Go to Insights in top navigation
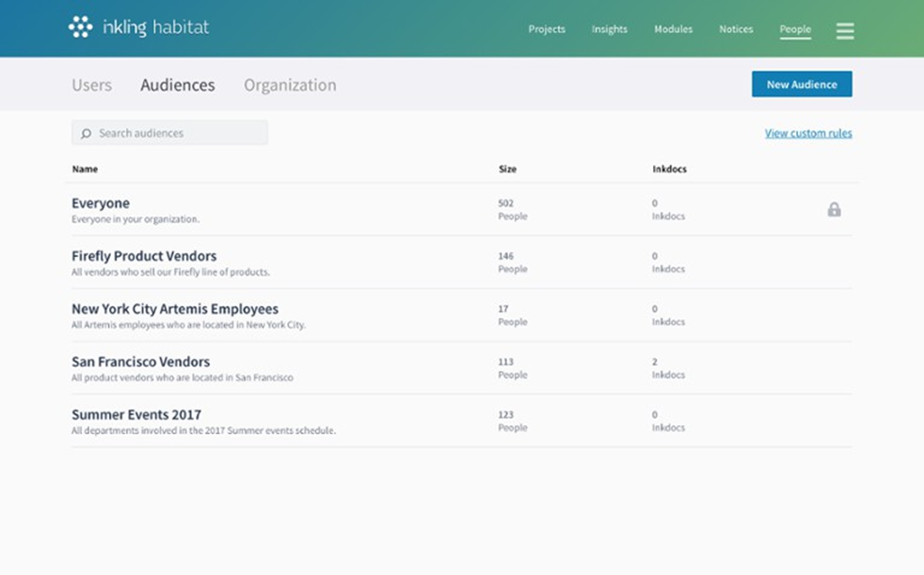The height and width of the screenshot is (575, 924). coord(610,29)
